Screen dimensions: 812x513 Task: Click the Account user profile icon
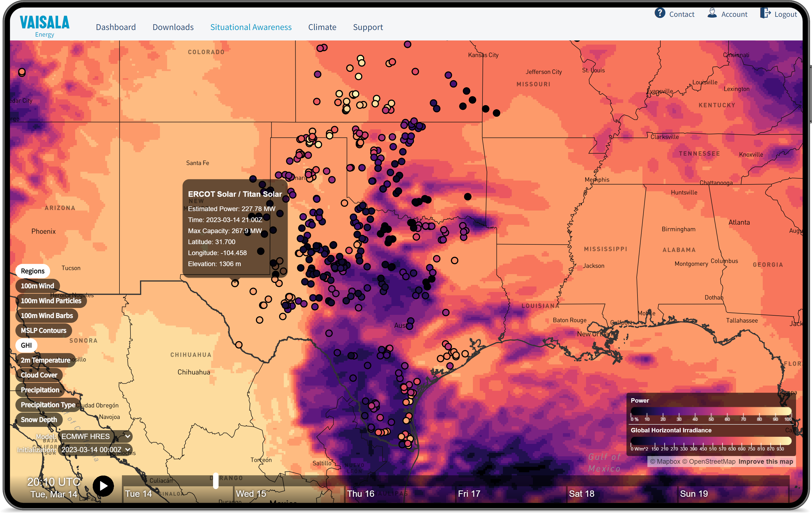[712, 13]
